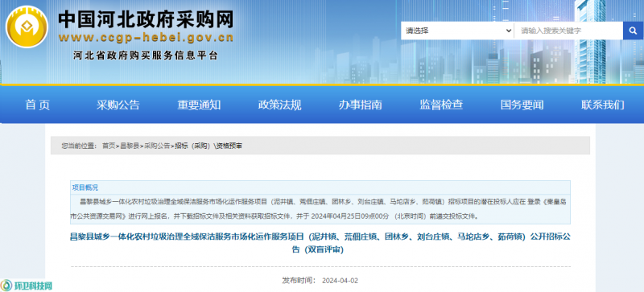The height and width of the screenshot is (292, 644).
Task: Open the 办事指南 navigation item
Action: click(360, 105)
